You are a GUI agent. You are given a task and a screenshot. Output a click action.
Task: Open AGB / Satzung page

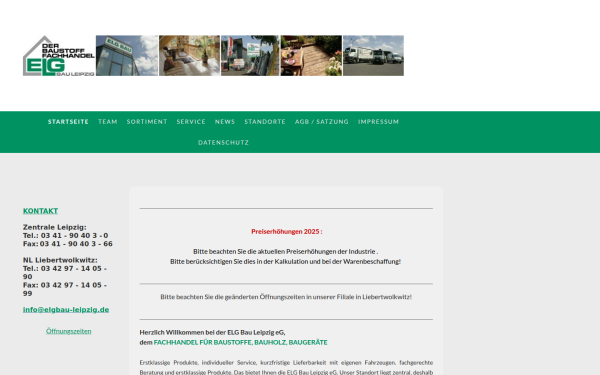[322, 122]
